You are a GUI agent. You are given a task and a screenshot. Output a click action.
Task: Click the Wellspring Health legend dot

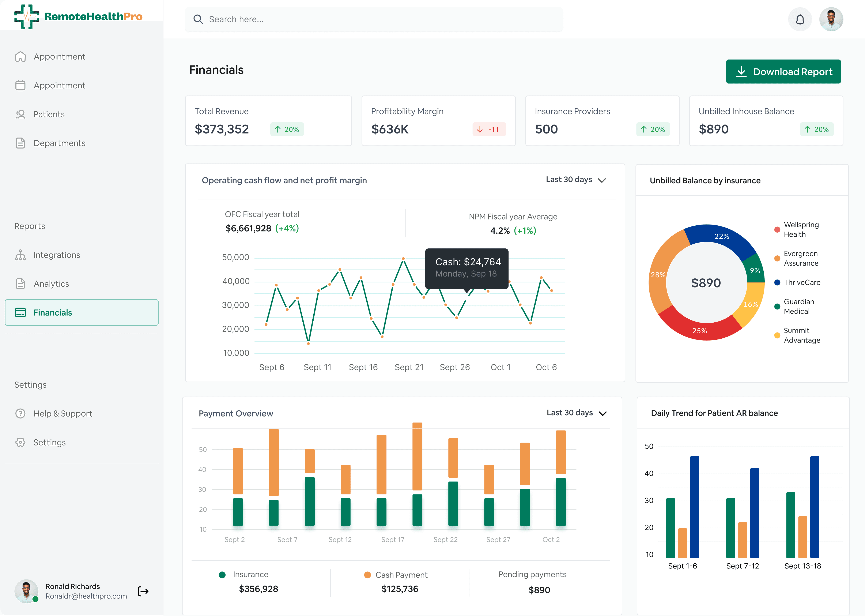(x=777, y=229)
